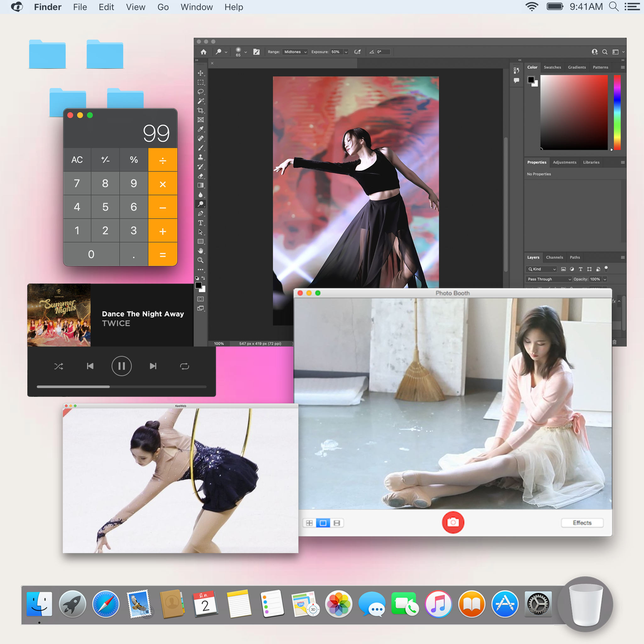Select the Clone Stamp tool
This screenshot has width=644, height=644.
click(x=200, y=157)
